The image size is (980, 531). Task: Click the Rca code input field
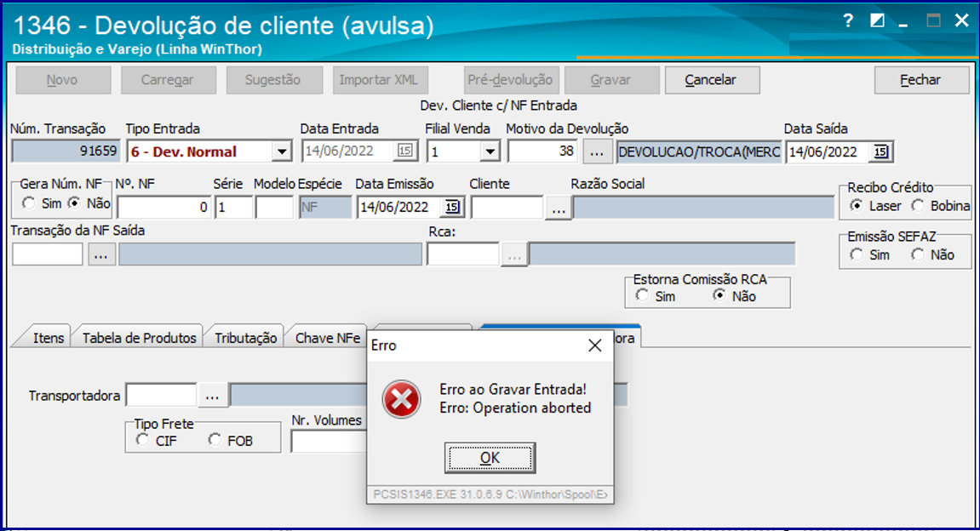463,255
